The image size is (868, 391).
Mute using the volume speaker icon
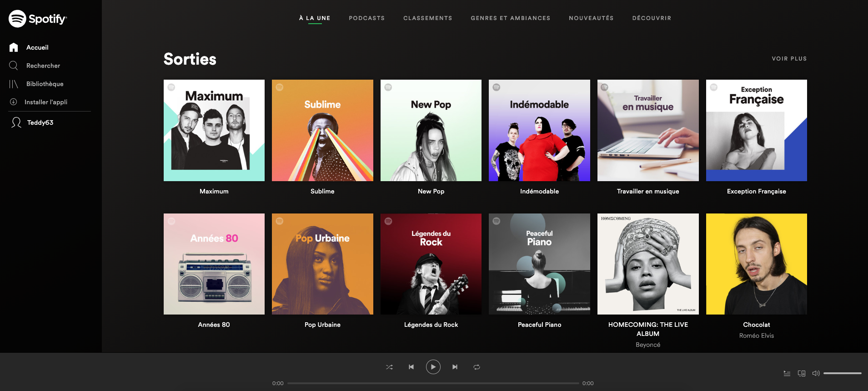point(816,373)
